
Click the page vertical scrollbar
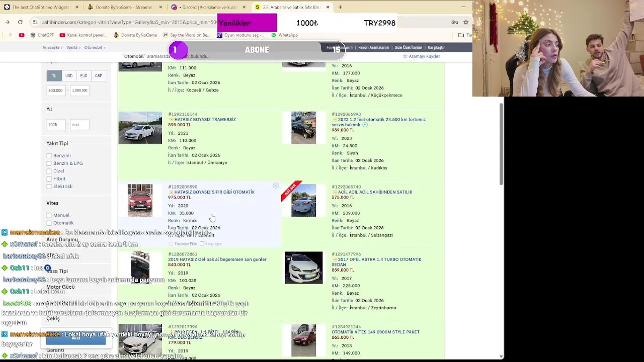coord(501,144)
